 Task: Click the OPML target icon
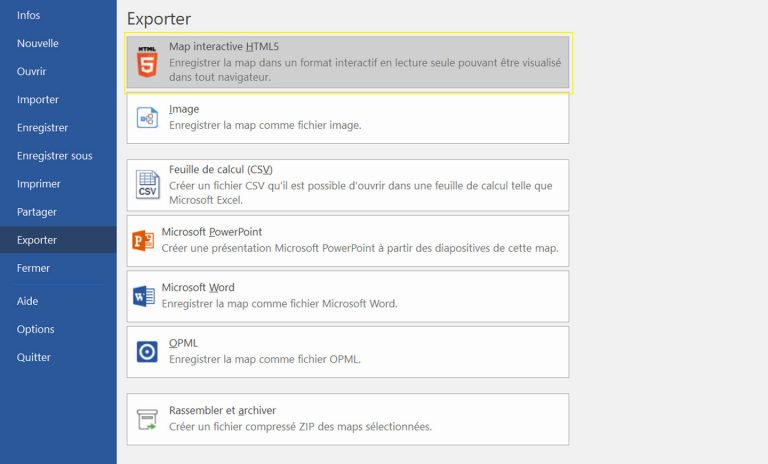tap(147, 351)
